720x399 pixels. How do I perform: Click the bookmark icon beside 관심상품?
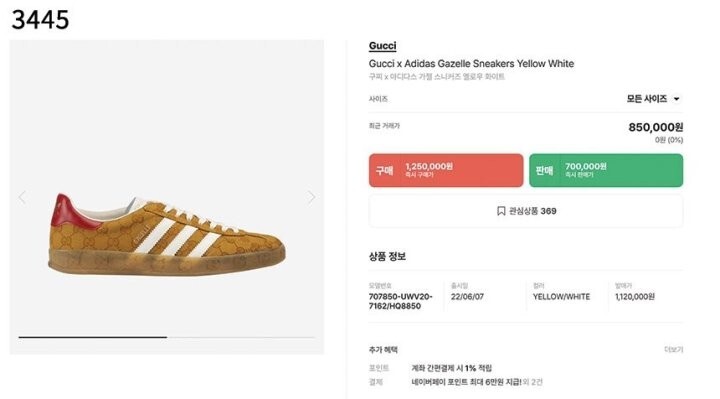click(501, 211)
